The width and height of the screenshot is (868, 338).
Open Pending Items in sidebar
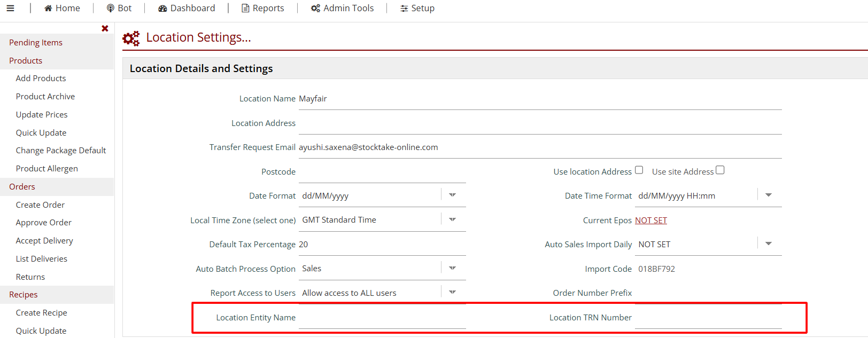[36, 43]
